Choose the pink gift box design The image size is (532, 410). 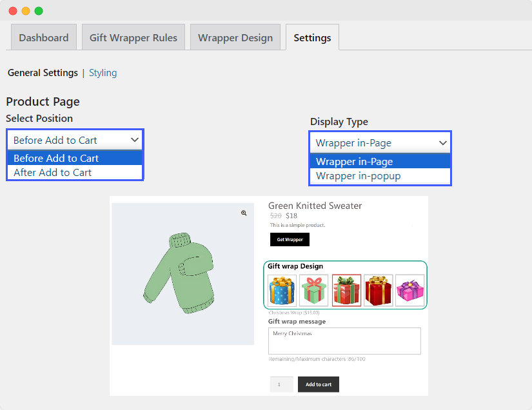coord(409,290)
